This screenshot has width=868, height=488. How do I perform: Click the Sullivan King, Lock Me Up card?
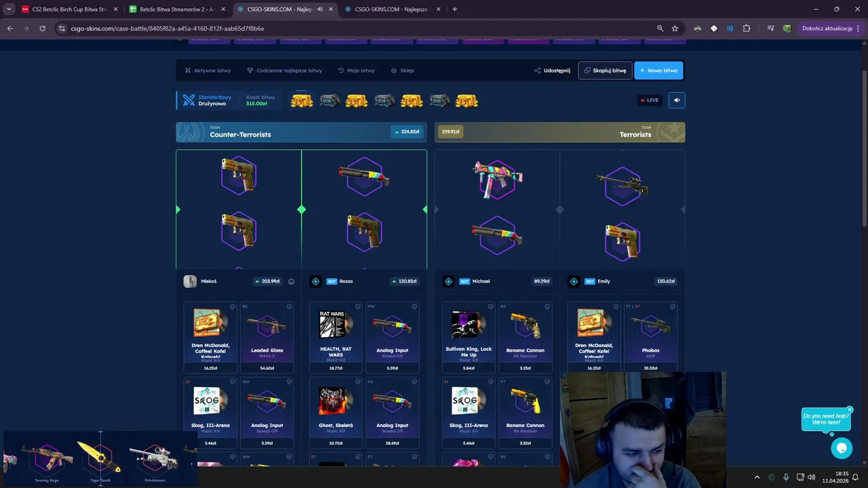(469, 338)
